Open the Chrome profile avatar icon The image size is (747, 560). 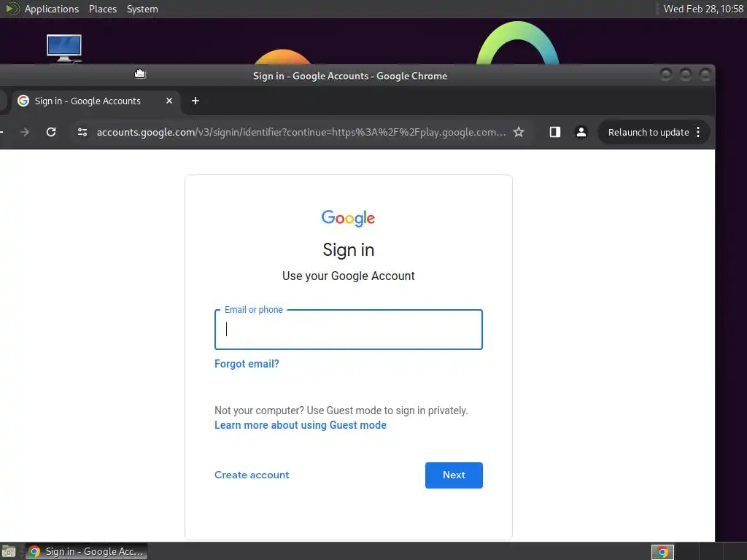tap(581, 132)
